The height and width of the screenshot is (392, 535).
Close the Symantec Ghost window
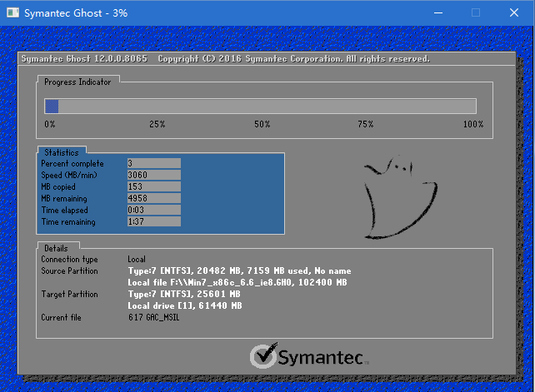click(514, 13)
